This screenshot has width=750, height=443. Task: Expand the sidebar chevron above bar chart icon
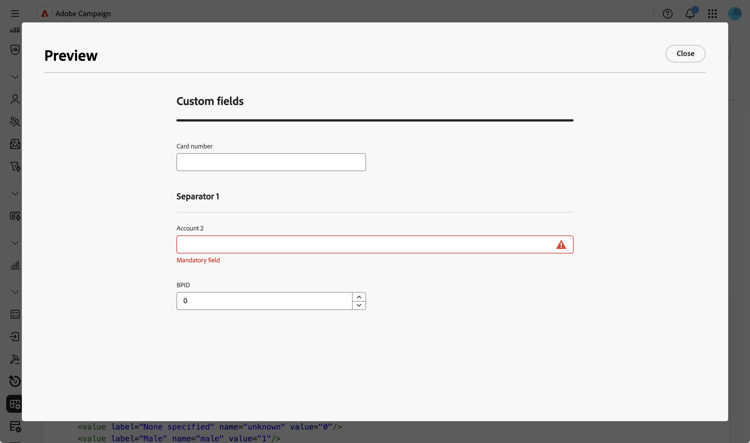pos(15,243)
